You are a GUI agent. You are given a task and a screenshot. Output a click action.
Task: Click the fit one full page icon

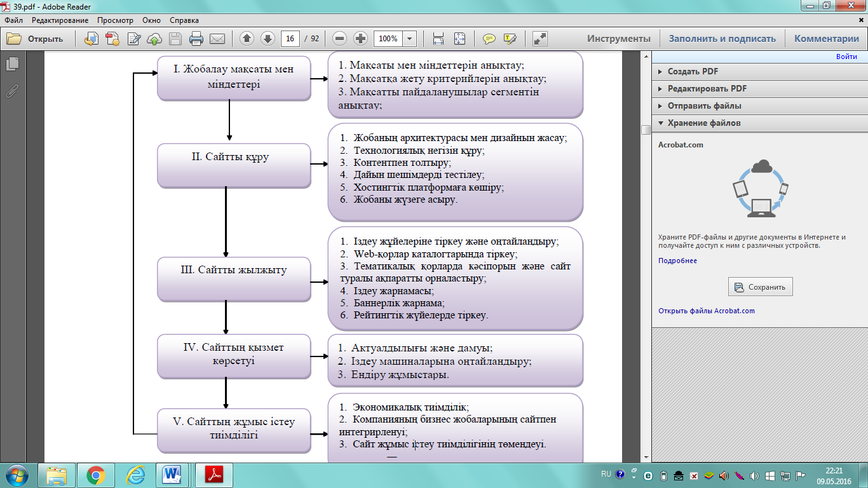click(459, 39)
